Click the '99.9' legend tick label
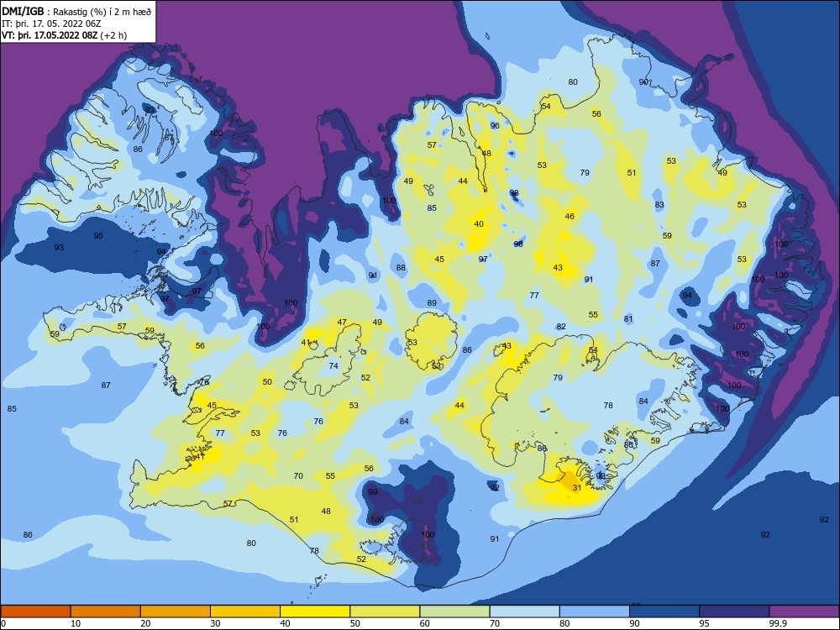This screenshot has height=630, width=840. [x=777, y=623]
